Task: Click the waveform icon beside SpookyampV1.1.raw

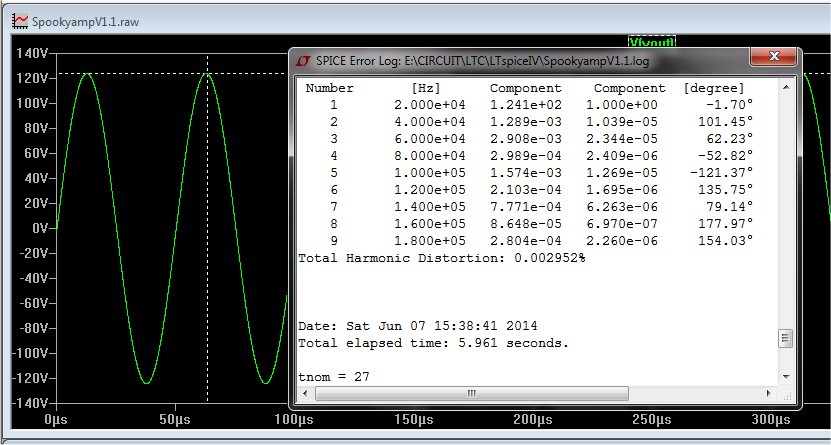Action: [21, 21]
